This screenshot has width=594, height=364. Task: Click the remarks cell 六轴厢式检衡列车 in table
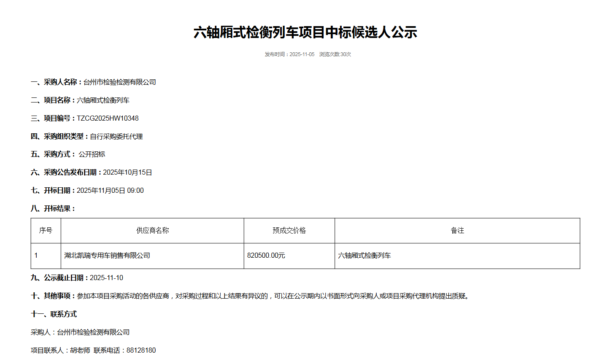tap(364, 256)
